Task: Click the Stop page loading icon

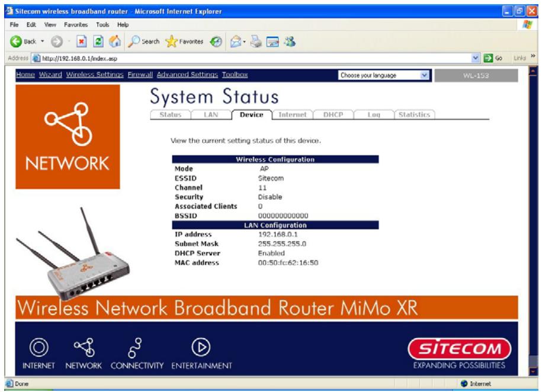Action: 81,42
